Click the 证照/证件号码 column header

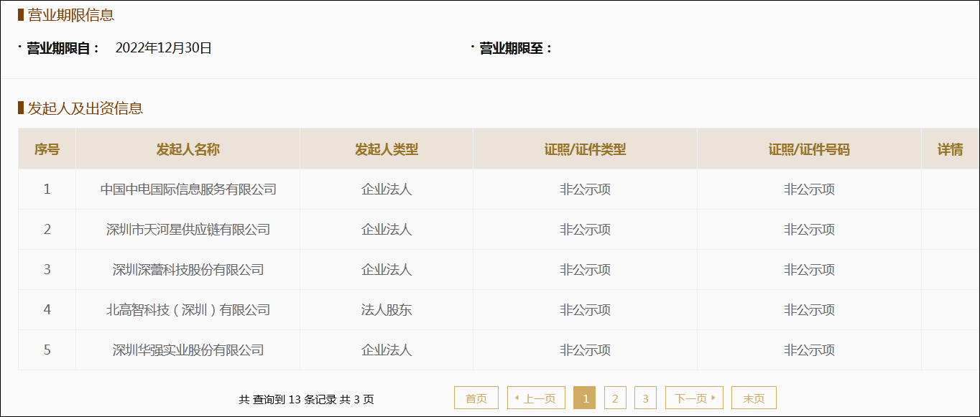(x=809, y=149)
